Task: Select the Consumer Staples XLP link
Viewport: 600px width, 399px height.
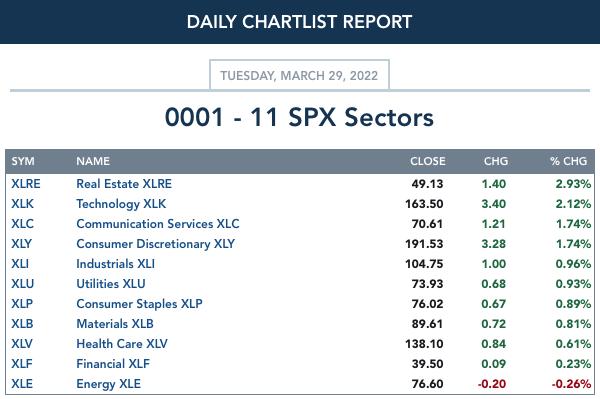Action: tap(140, 304)
